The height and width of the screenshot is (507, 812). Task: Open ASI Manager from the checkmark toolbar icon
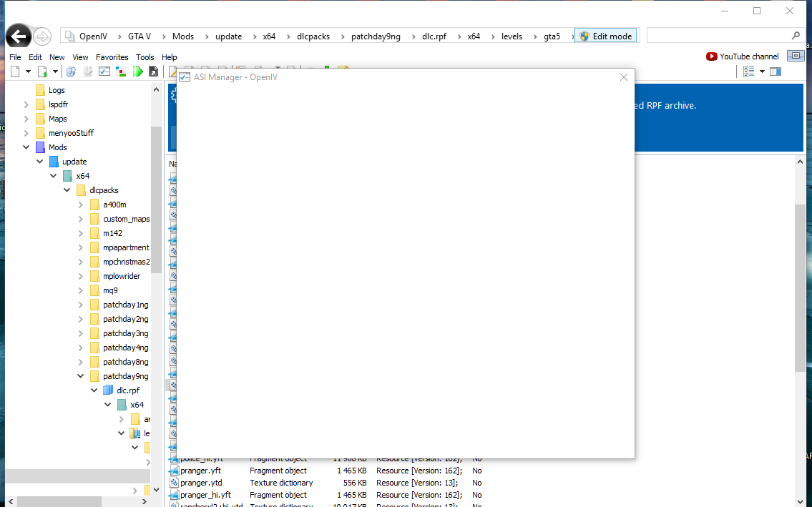pyautogui.click(x=104, y=72)
